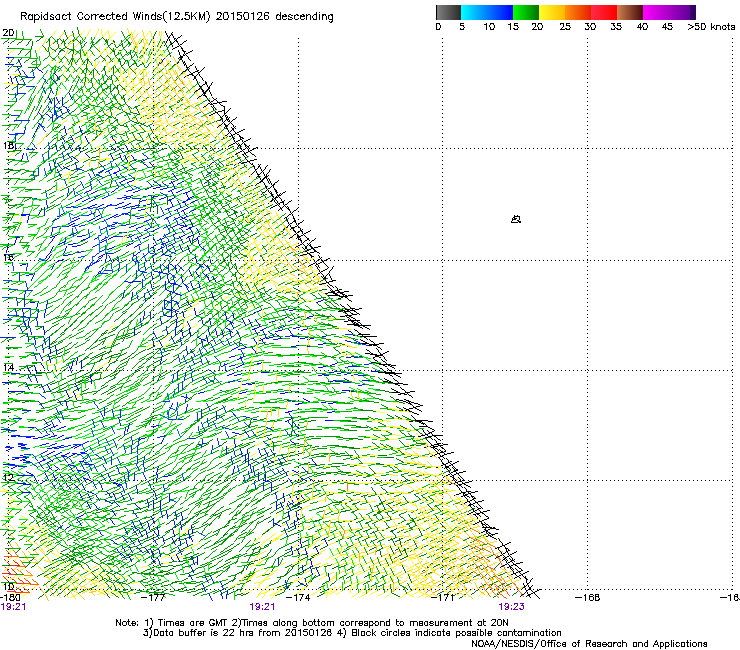Click the '35' legend scale label
The image size is (740, 650).
616,27
